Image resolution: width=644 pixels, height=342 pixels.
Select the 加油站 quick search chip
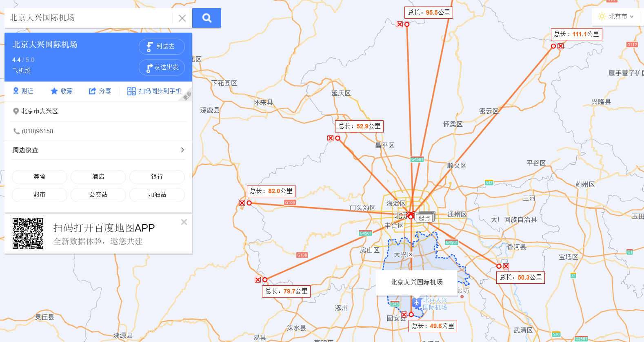(157, 195)
